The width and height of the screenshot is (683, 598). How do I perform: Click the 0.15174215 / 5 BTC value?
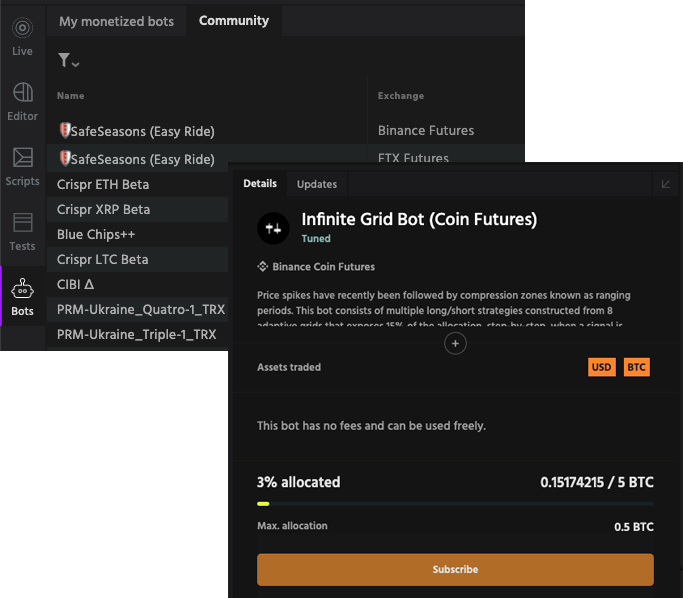597,482
